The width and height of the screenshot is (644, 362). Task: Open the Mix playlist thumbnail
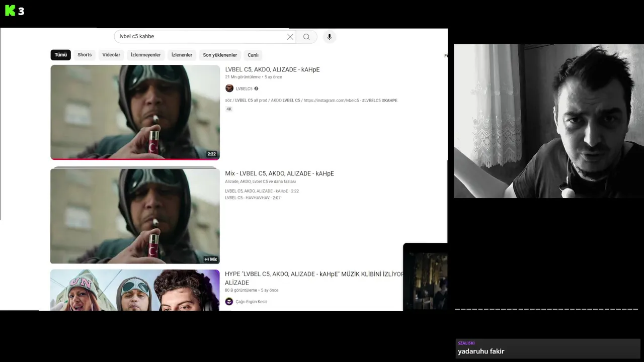click(135, 216)
